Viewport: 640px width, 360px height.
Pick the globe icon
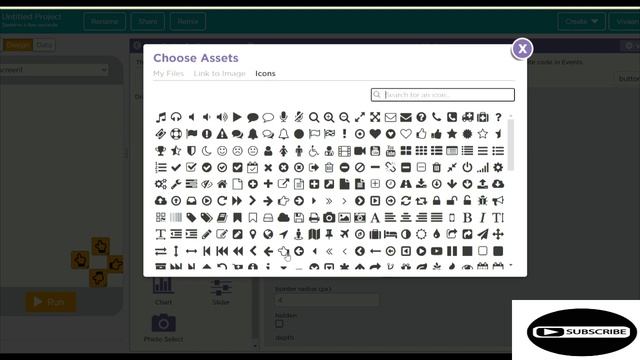(268, 234)
